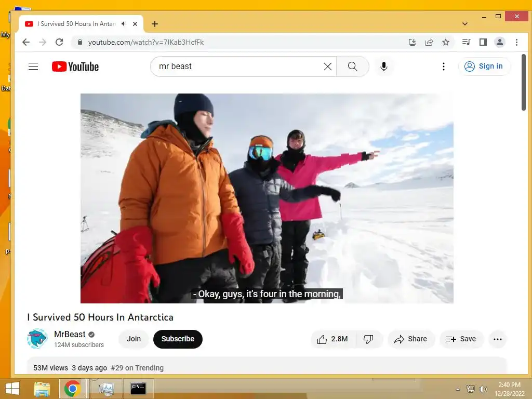The width and height of the screenshot is (532, 399).
Task: Click the browser forward arrow
Action: [x=43, y=42]
